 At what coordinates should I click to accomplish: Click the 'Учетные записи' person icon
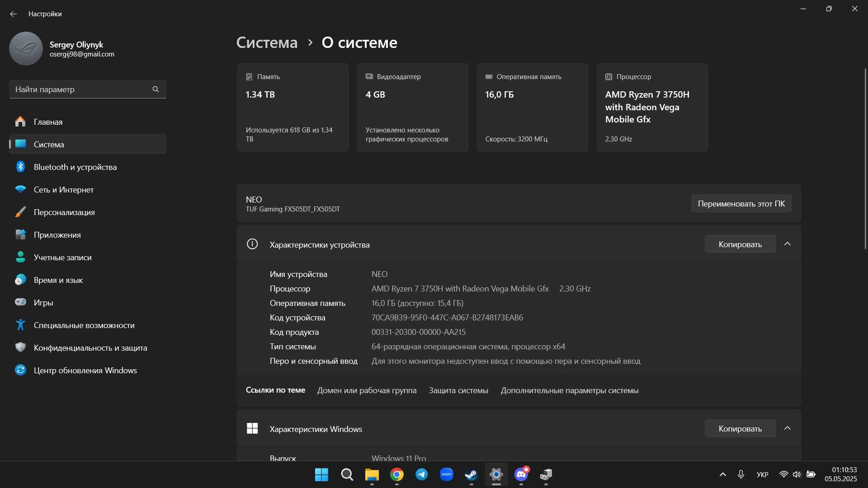(20, 257)
